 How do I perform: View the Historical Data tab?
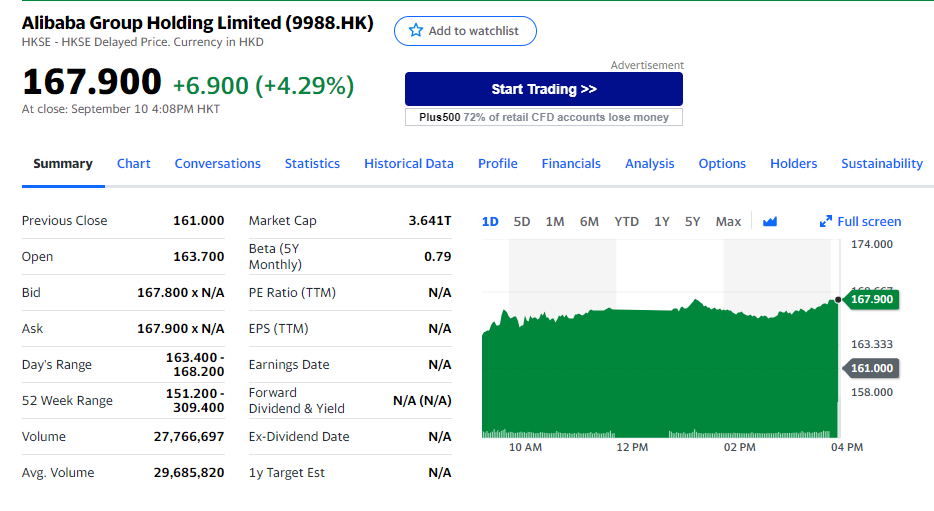pyautogui.click(x=408, y=164)
